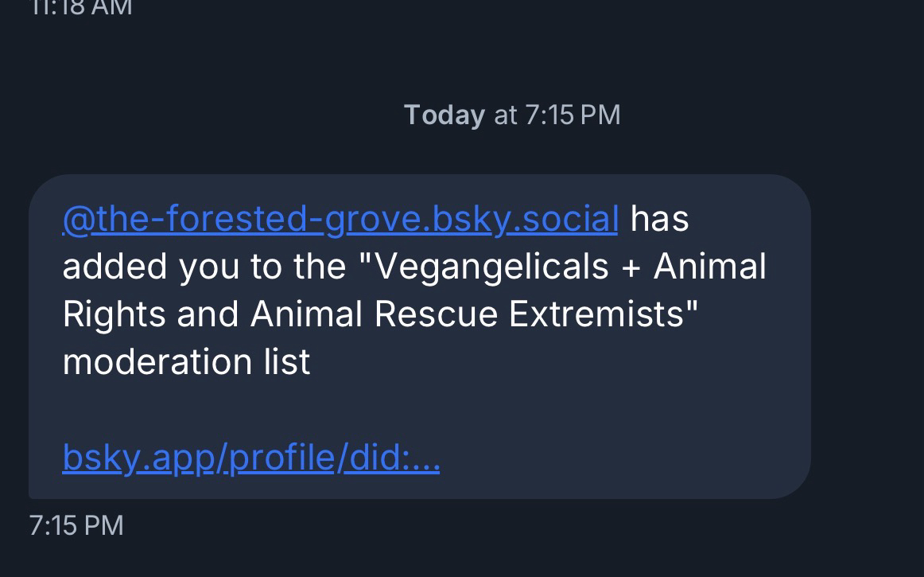Click the partial 11:18 AM timestamp at top

tap(81, 8)
